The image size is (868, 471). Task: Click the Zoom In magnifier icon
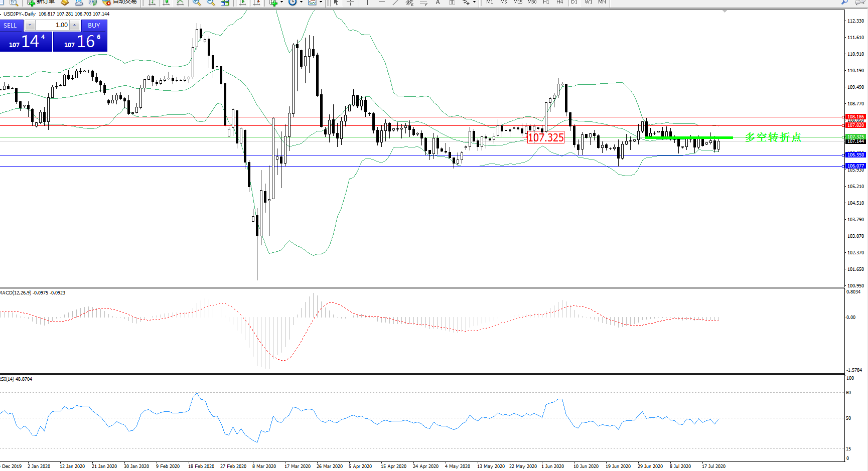[196, 3]
